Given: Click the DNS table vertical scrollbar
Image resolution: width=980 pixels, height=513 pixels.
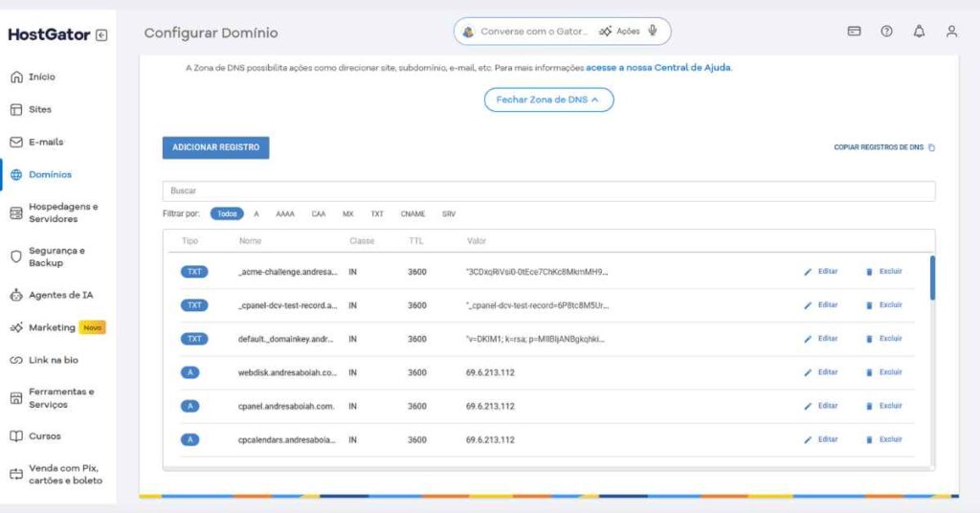Looking at the screenshot, I should [x=932, y=278].
